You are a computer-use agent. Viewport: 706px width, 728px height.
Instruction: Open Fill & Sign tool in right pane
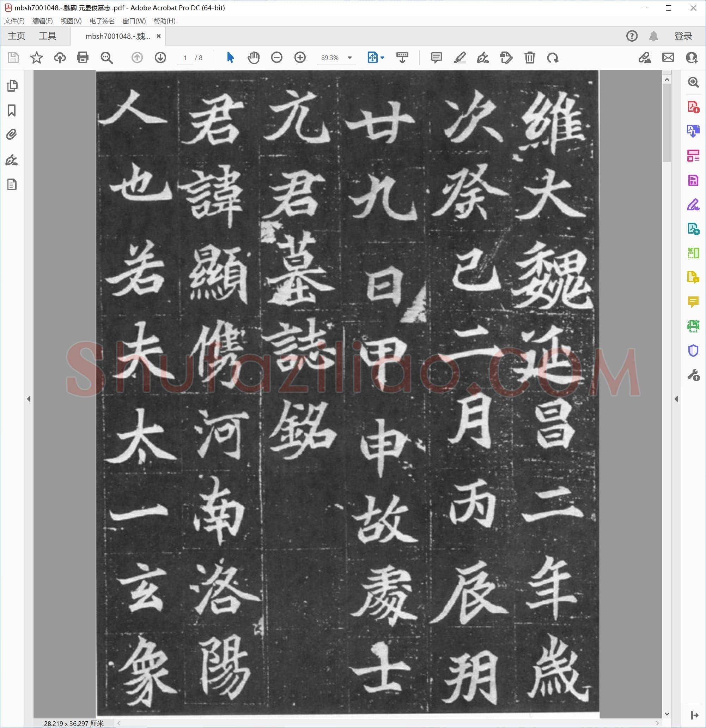click(693, 205)
